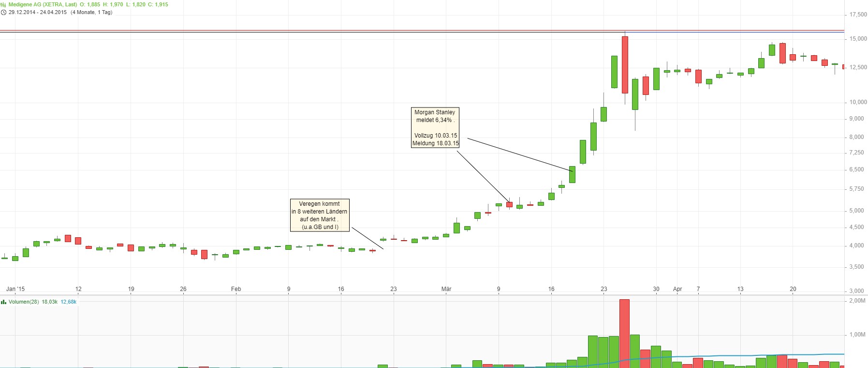Viewport: 868px width, 368px height.
Task: Click the green volume value 18,03k
Action: [50, 302]
